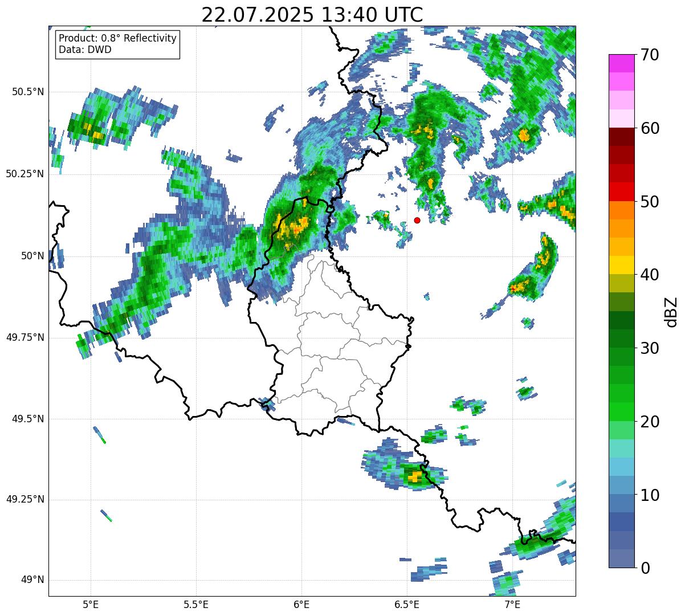
Task: Click the 49.5°N latitude label
Action: click(x=28, y=419)
